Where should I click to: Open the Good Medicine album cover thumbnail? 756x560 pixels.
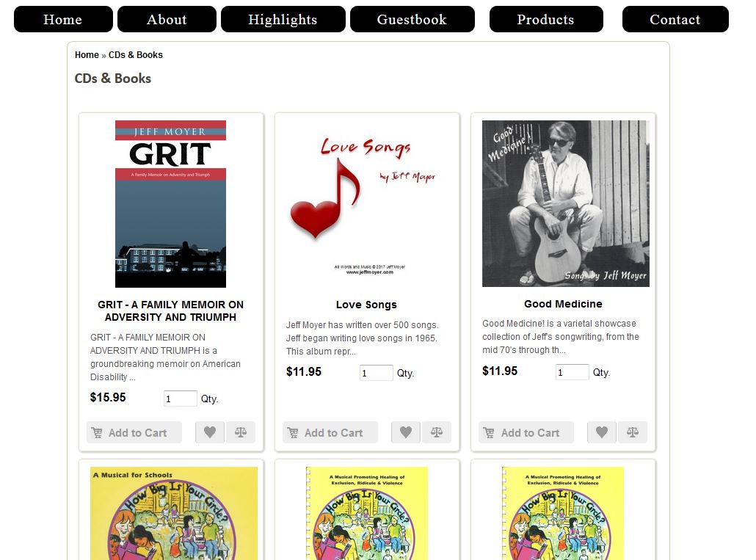pyautogui.click(x=566, y=203)
